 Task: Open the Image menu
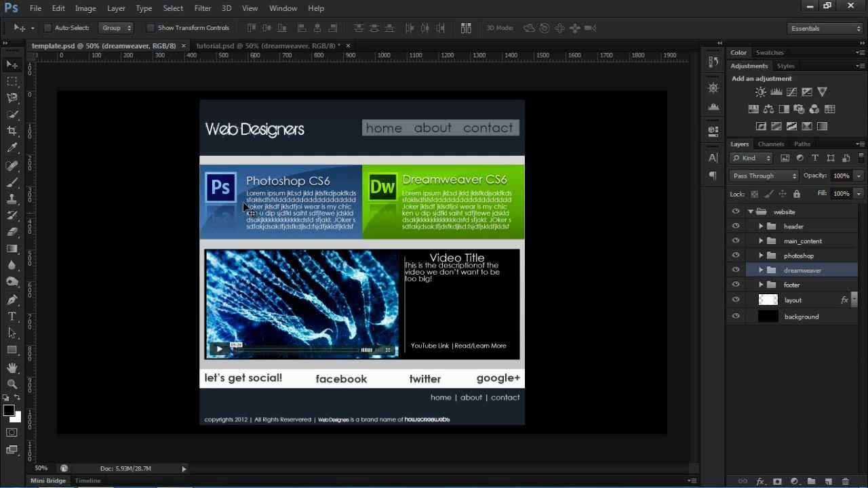[85, 8]
